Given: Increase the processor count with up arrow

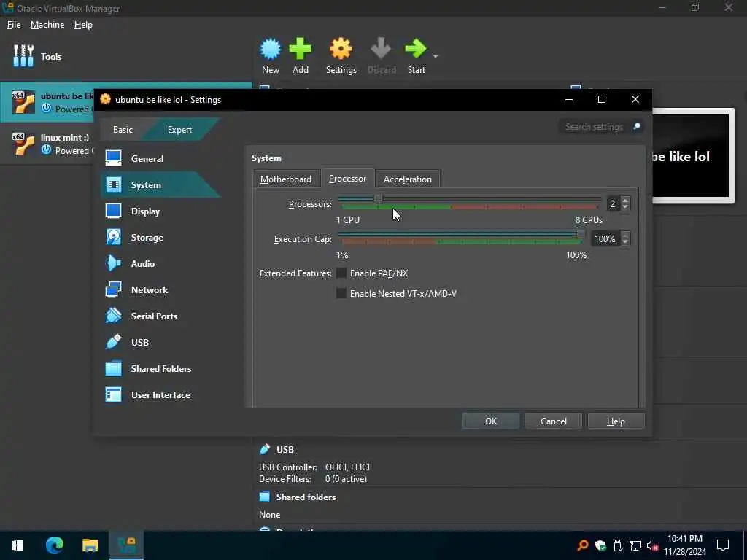Looking at the screenshot, I should [x=625, y=201].
